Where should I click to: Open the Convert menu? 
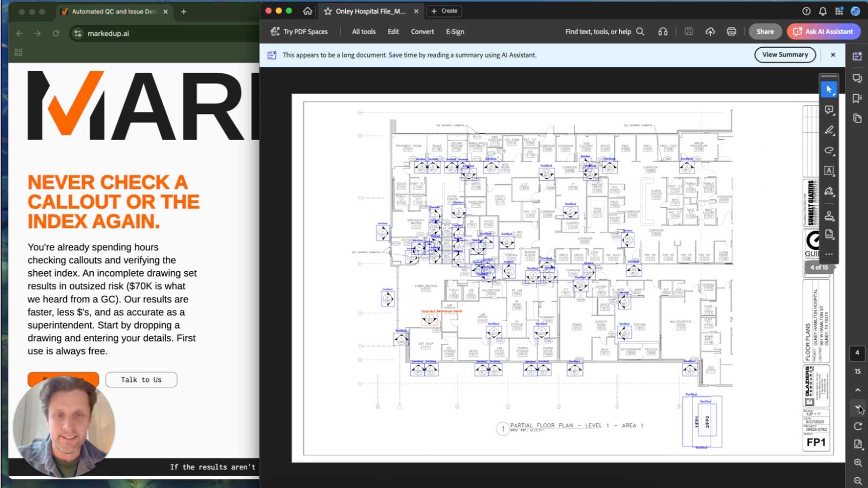click(x=422, y=32)
